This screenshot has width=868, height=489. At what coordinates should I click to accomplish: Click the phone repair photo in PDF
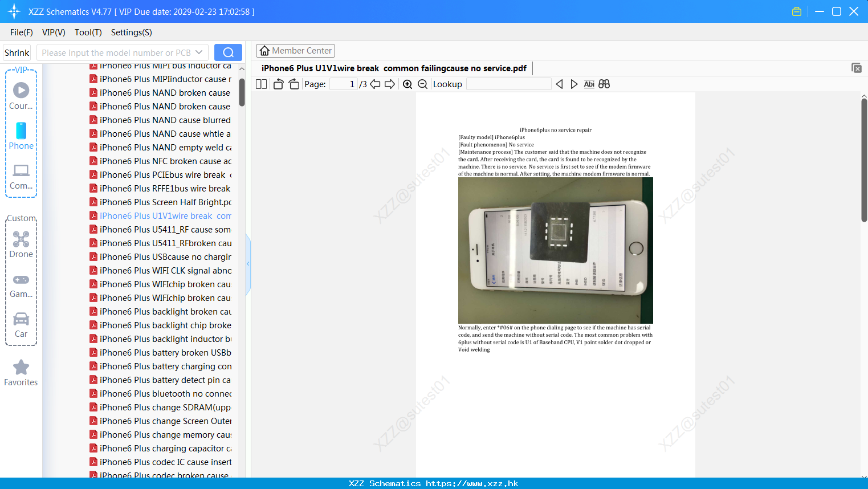pyautogui.click(x=556, y=250)
